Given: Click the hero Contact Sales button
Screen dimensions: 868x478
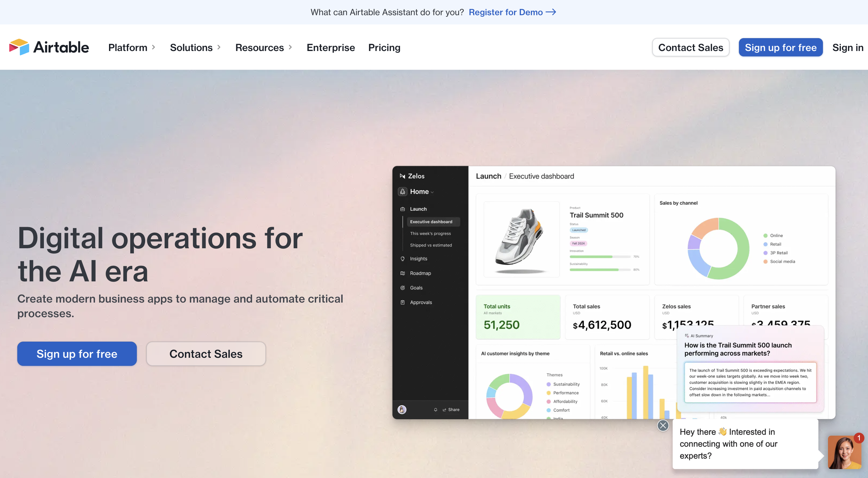Looking at the screenshot, I should pos(206,353).
